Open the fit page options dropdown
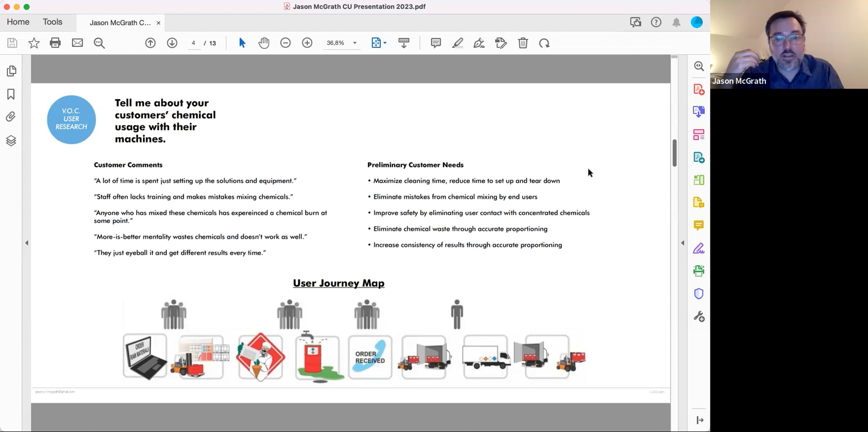Viewport: 868px width, 432px height. tap(385, 43)
